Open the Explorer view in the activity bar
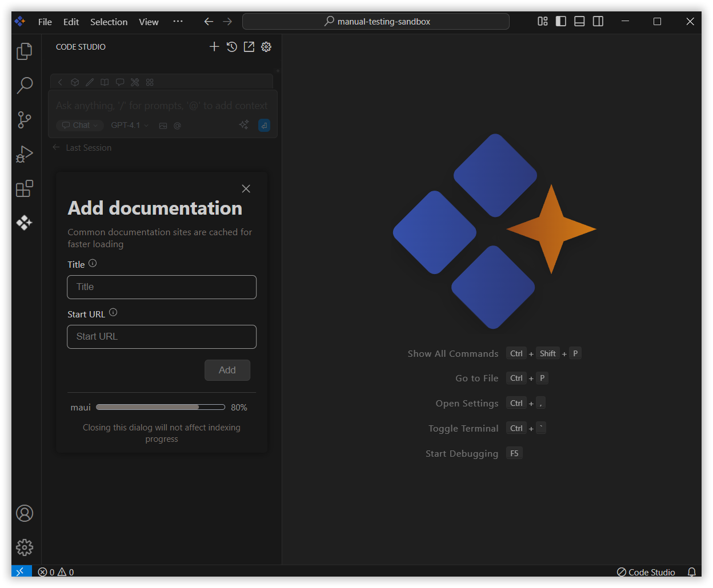713x588 pixels. pyautogui.click(x=25, y=51)
